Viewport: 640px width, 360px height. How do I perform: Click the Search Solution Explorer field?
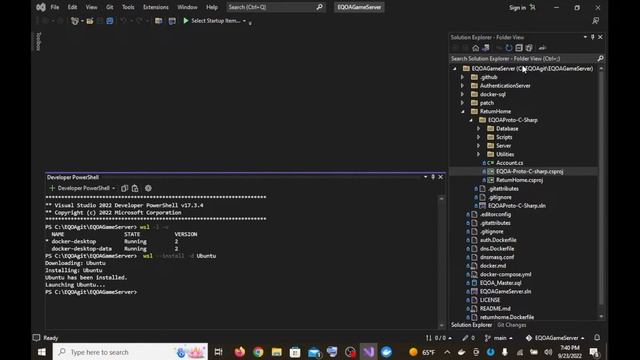point(527,58)
